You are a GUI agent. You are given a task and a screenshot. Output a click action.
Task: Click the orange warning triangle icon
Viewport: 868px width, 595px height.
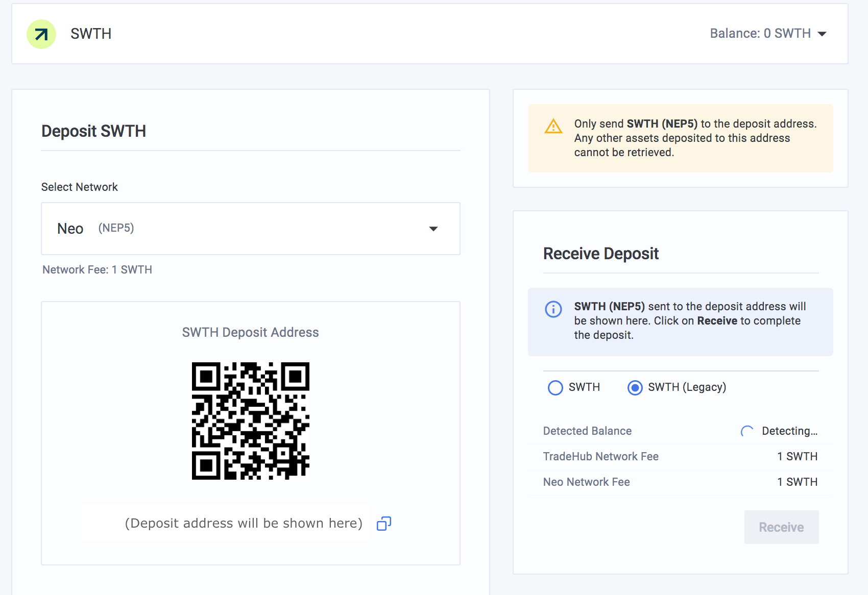point(553,126)
